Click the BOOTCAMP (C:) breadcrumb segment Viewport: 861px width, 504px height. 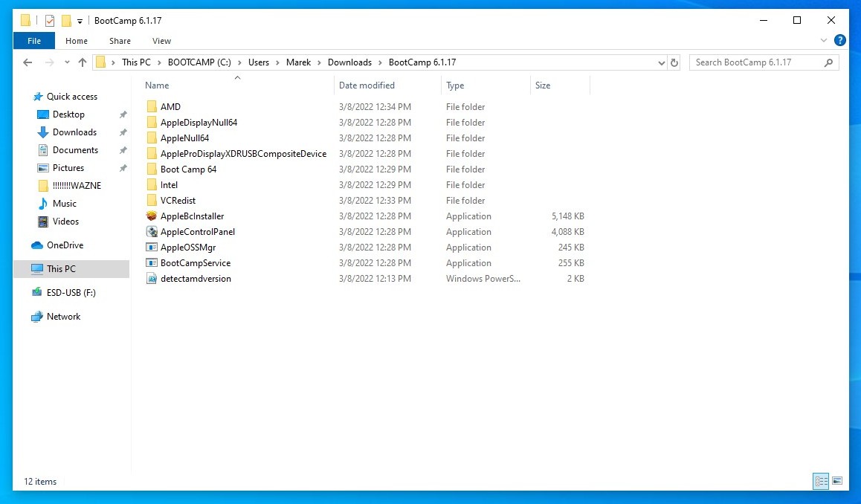pyautogui.click(x=199, y=62)
